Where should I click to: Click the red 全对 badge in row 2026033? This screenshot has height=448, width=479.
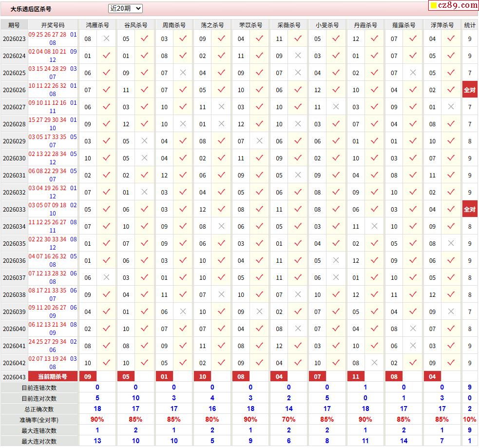pos(469,209)
